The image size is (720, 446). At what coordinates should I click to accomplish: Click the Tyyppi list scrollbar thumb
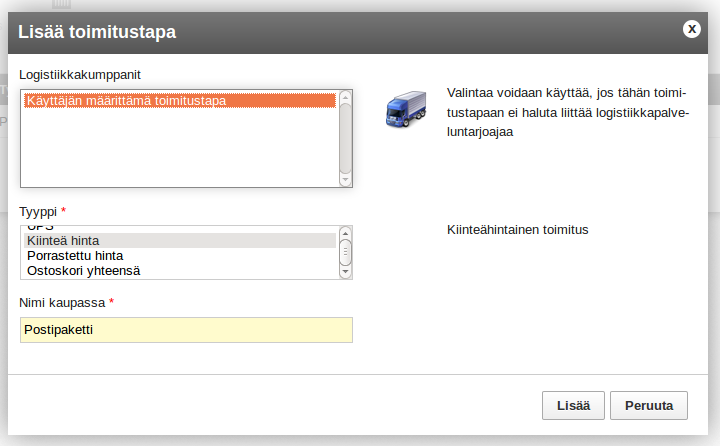click(345, 252)
